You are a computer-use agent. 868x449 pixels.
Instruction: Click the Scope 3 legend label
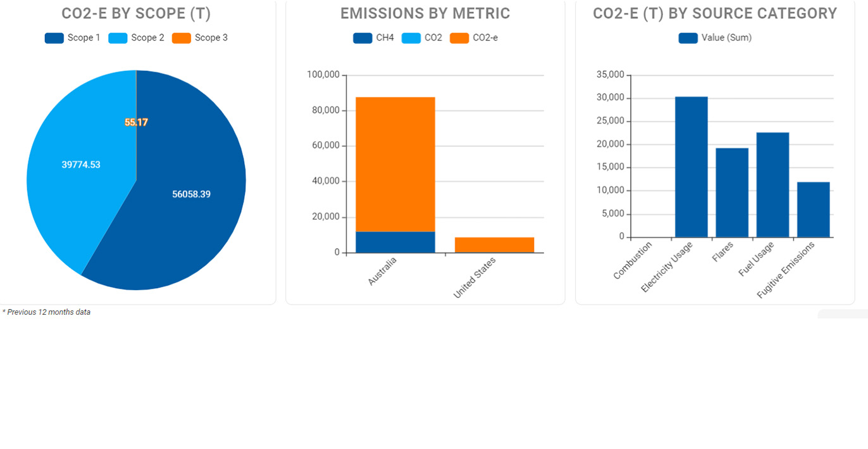(211, 38)
